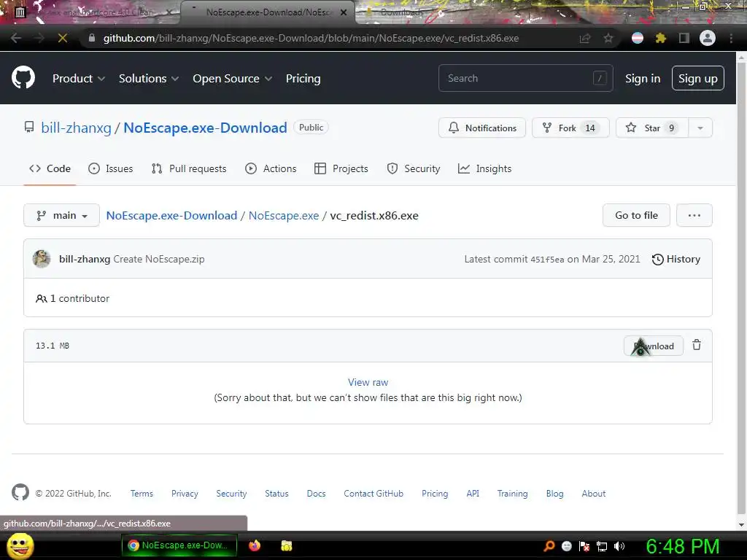Click the grey round face tray icon
This screenshot has width=747, height=560.
point(566,546)
